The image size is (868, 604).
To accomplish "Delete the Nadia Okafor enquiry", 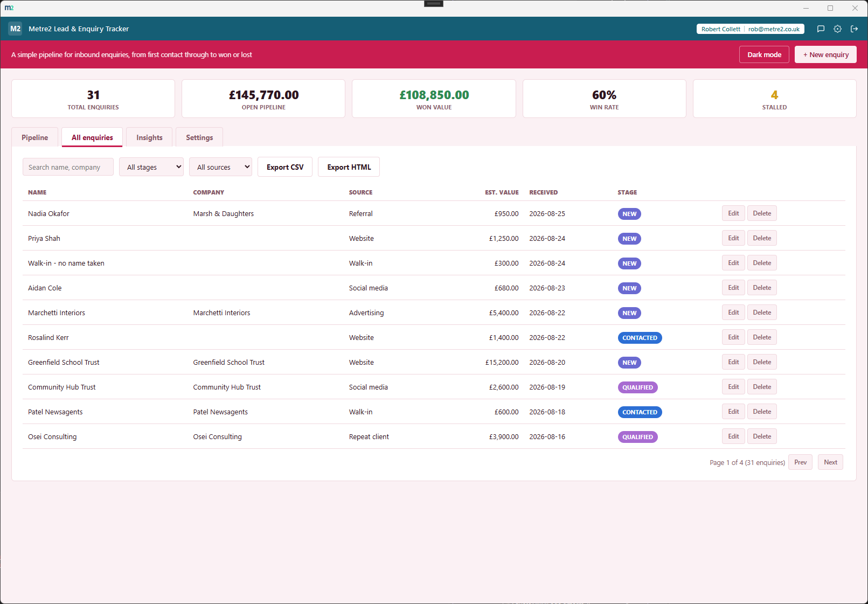I will click(762, 213).
